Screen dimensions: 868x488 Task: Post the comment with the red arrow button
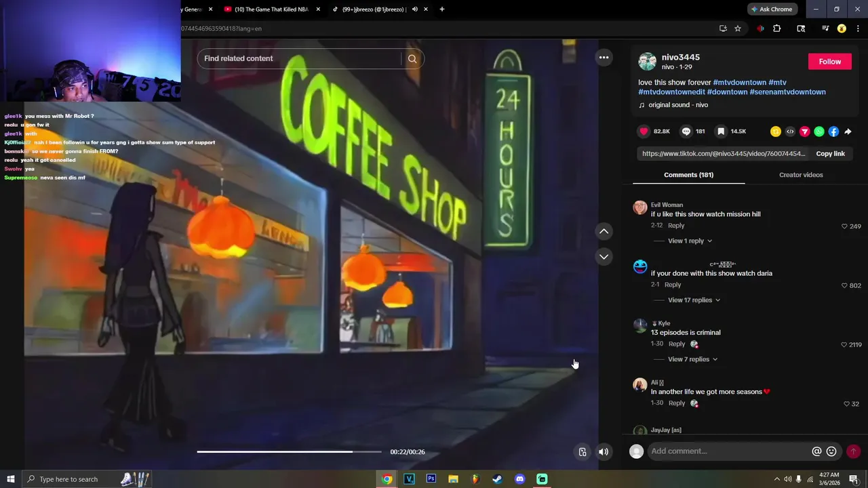pos(853,451)
